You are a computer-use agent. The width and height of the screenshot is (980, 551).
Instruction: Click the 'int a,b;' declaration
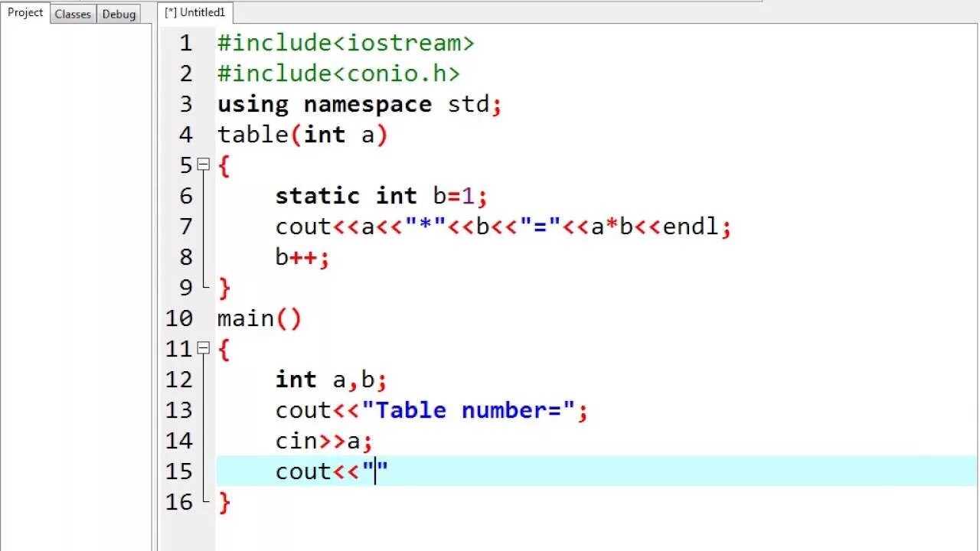pyautogui.click(x=332, y=380)
